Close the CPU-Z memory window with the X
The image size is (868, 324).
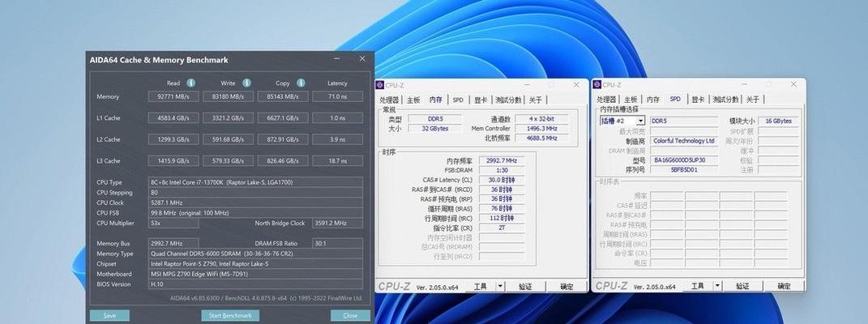pyautogui.click(x=576, y=84)
